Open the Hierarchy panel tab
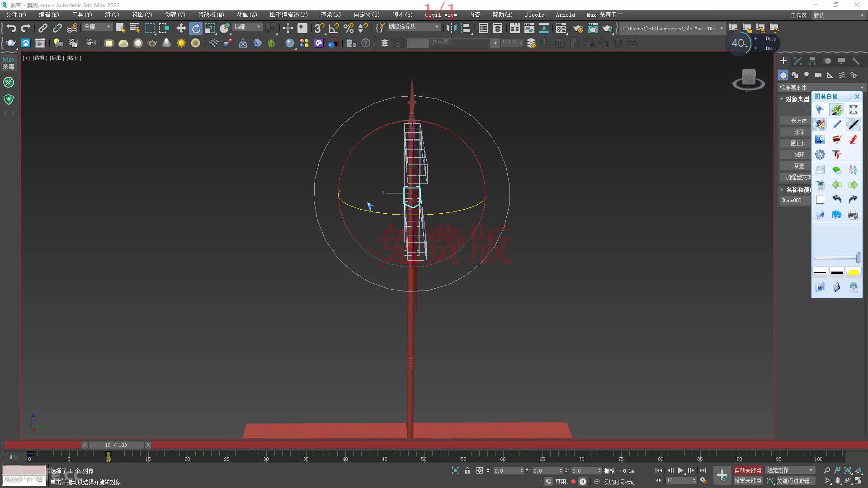This screenshot has width=868, height=488. click(x=812, y=61)
